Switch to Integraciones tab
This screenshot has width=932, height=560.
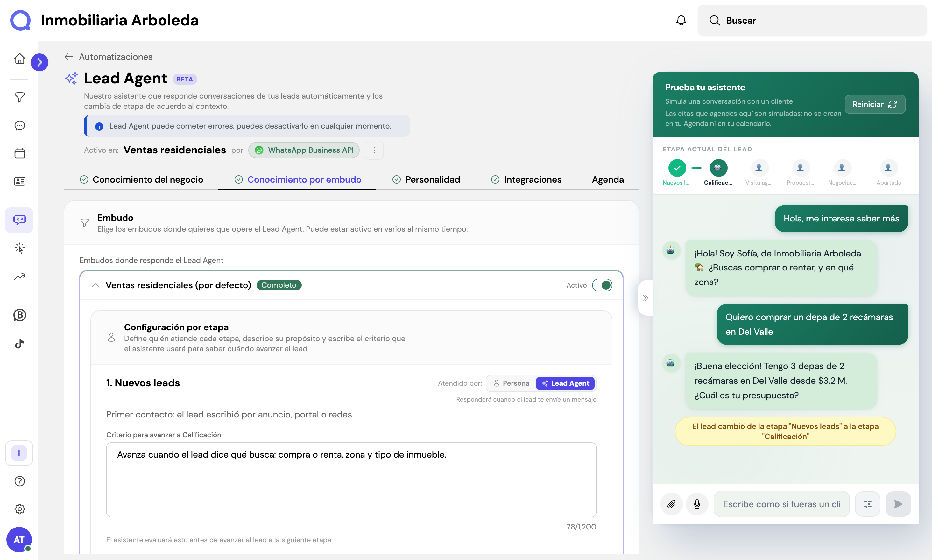[526, 180]
